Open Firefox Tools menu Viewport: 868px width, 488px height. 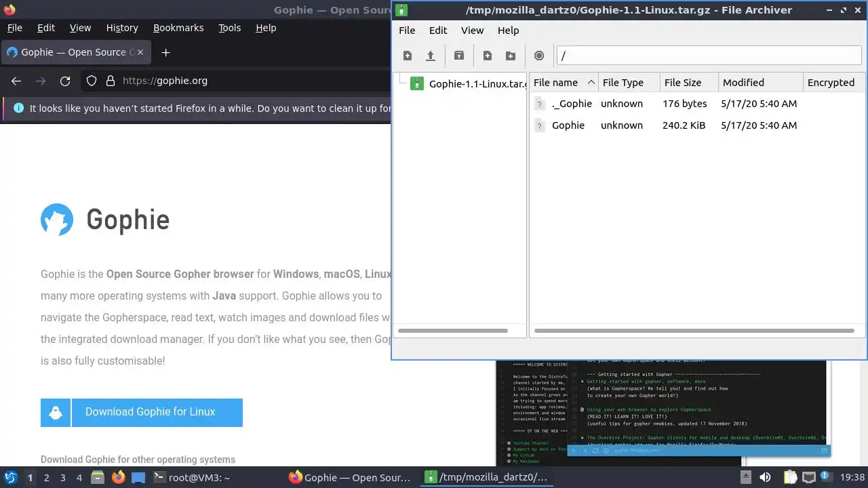(229, 28)
